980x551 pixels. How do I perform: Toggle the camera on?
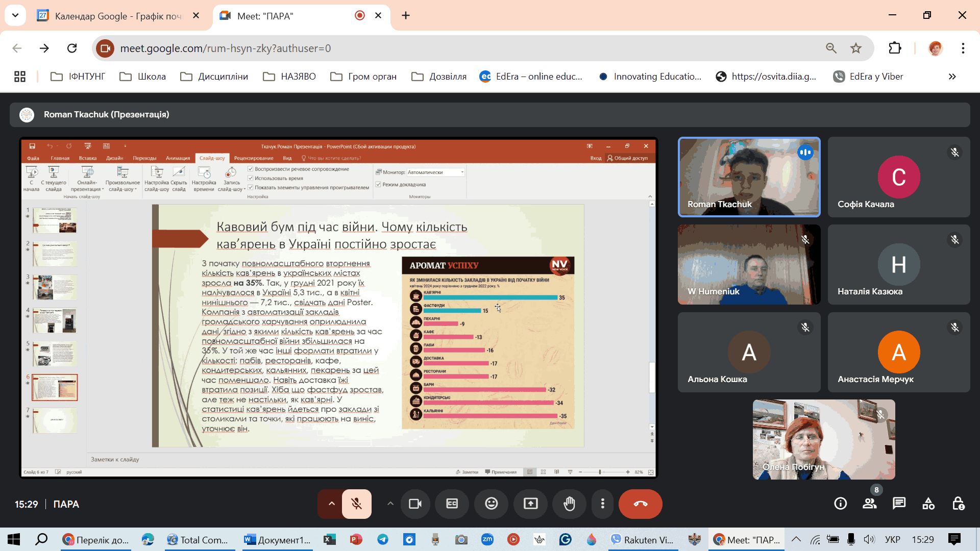click(x=415, y=504)
